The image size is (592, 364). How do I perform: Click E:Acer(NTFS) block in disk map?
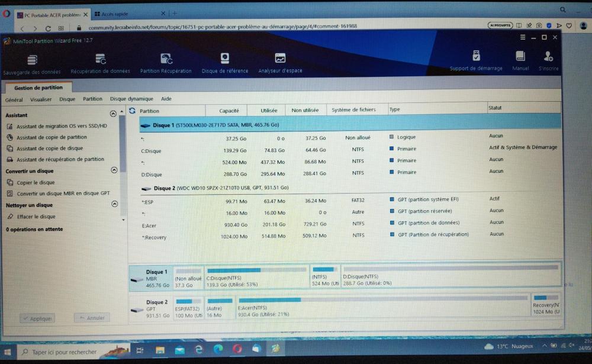click(383, 307)
